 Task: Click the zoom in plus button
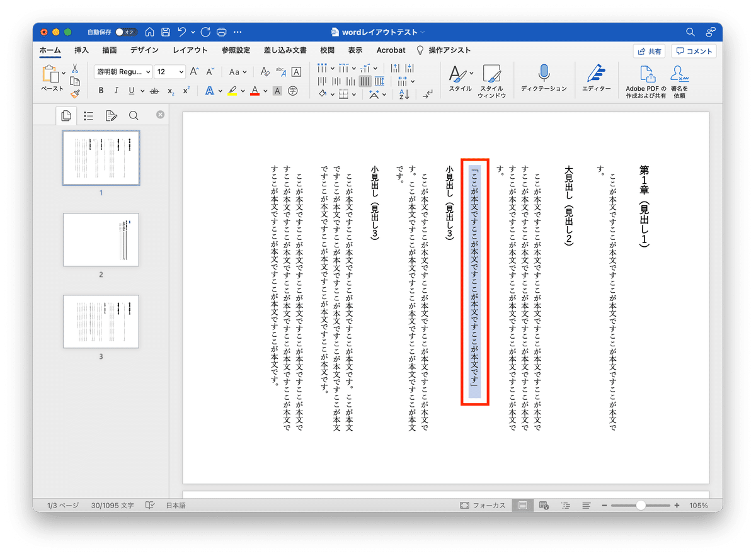tap(677, 505)
